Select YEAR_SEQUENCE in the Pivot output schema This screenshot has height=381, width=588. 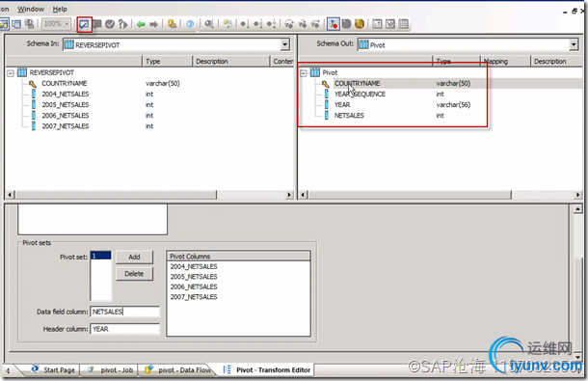click(x=360, y=94)
